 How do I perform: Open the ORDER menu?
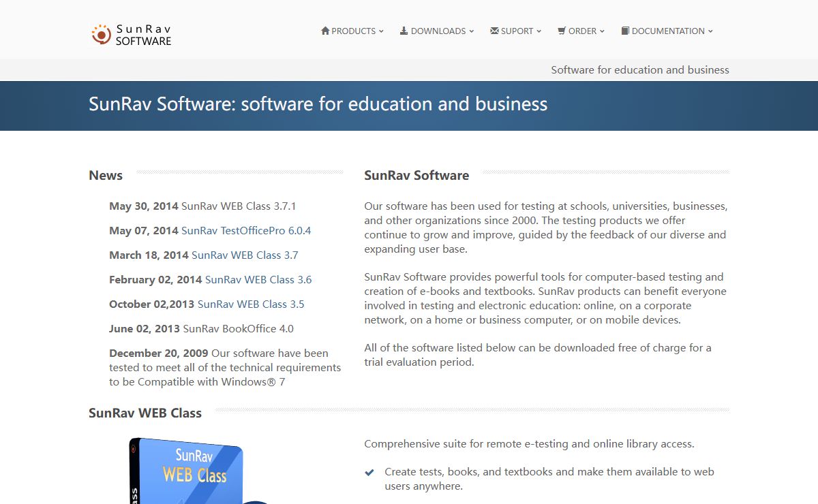(581, 31)
